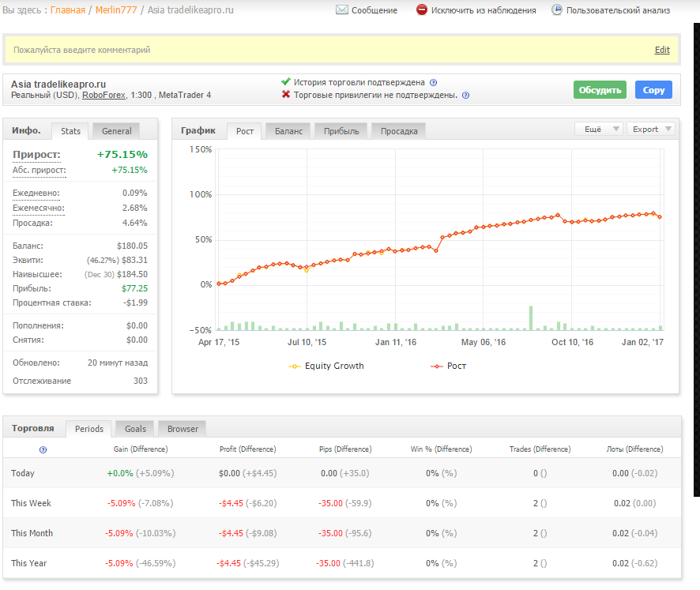Select the Прибыль chart tab
Image resolution: width=700 pixels, height=590 pixels.
[x=341, y=131]
